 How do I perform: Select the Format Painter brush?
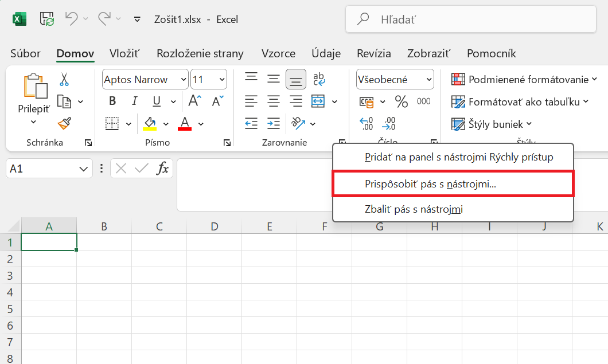64,124
